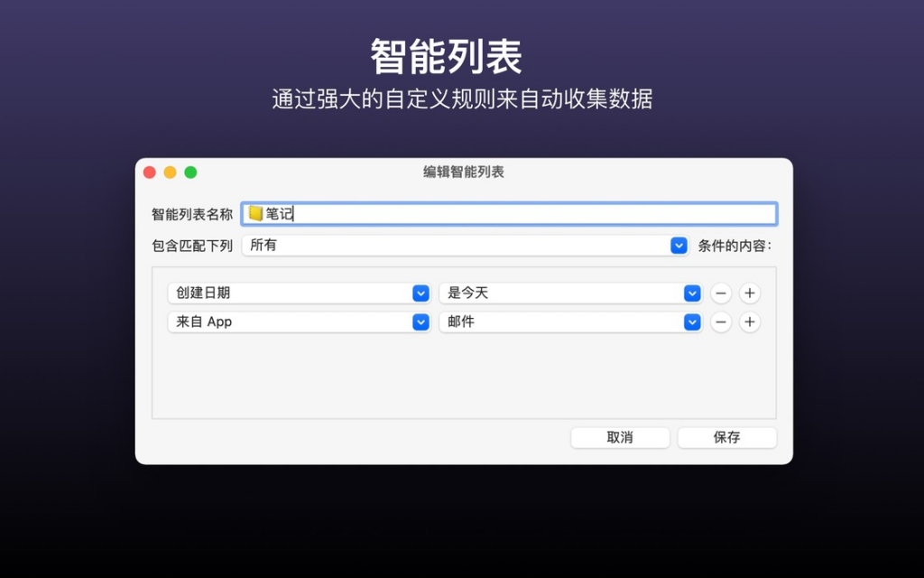Image resolution: width=924 pixels, height=578 pixels.
Task: Open the 是今天 value dropdown
Action: pyautogui.click(x=568, y=293)
